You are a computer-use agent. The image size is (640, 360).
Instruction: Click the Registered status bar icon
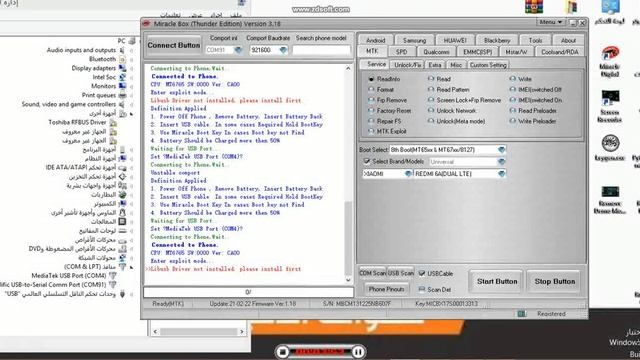pos(521,313)
